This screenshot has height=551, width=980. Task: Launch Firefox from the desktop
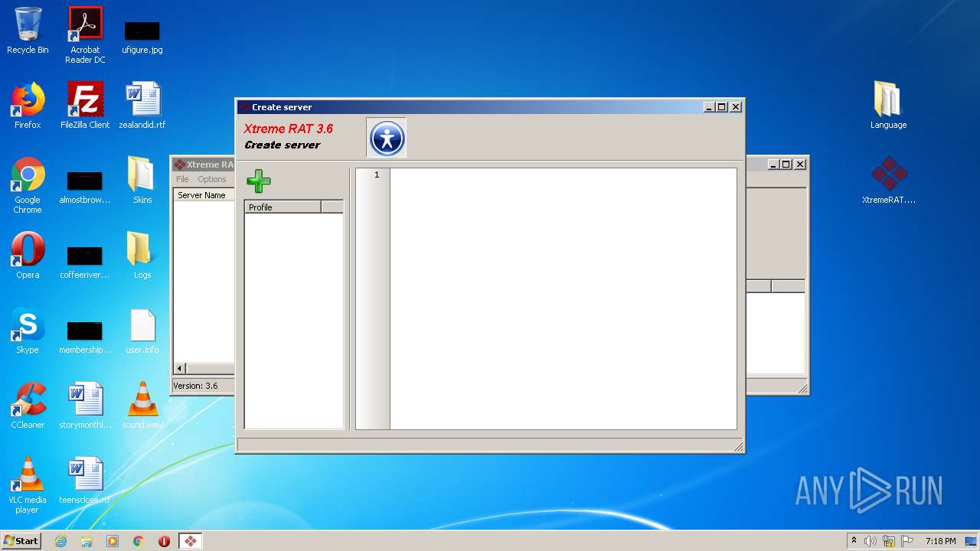(28, 106)
